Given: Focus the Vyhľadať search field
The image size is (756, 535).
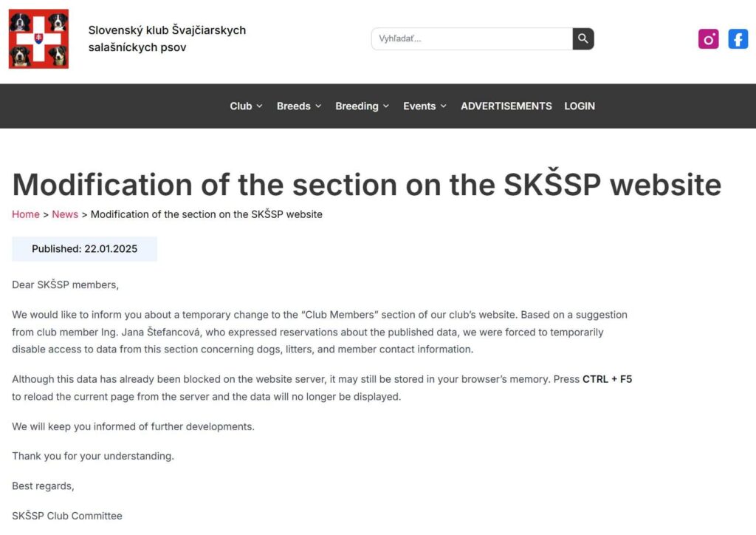Looking at the screenshot, I should tap(472, 39).
